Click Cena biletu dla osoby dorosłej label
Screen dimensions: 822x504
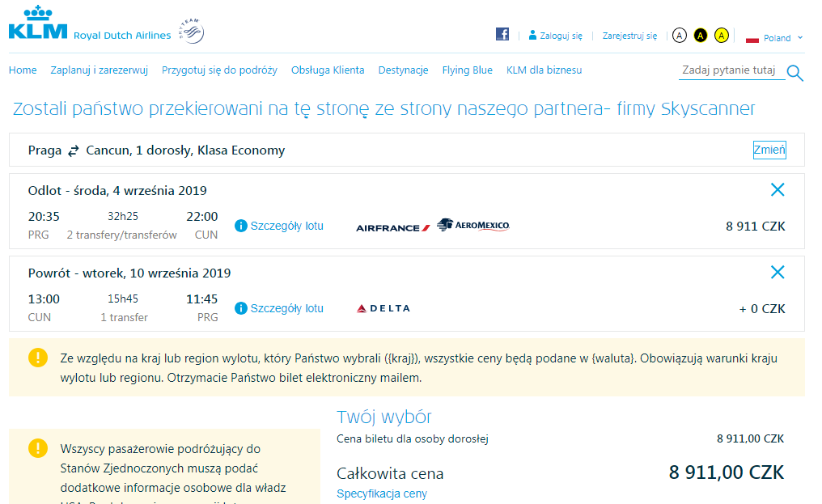[x=413, y=439]
